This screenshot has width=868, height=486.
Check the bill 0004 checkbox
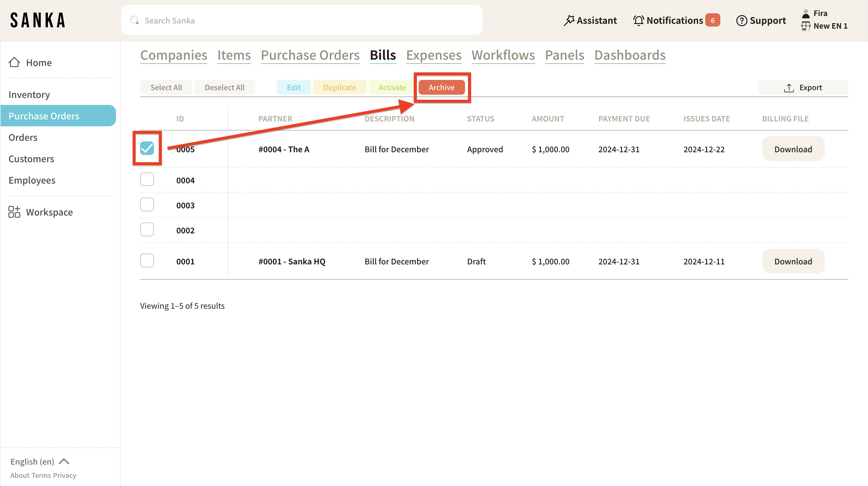pos(147,180)
